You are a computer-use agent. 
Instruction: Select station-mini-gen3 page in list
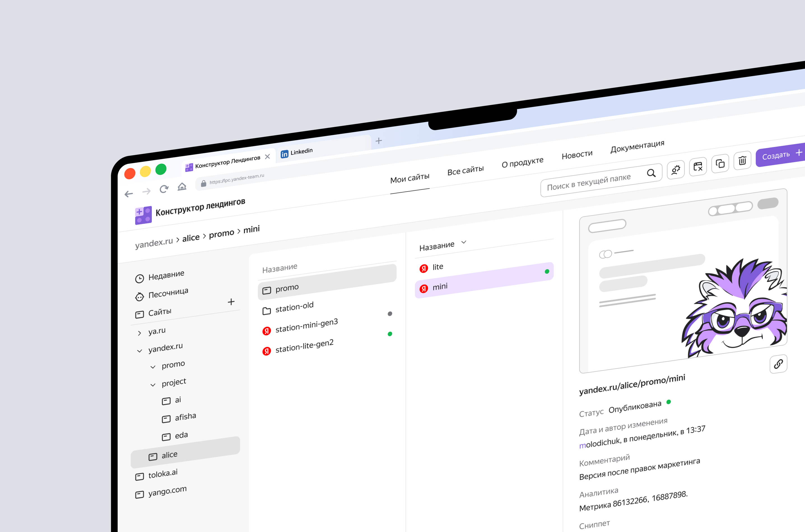pos(306,326)
